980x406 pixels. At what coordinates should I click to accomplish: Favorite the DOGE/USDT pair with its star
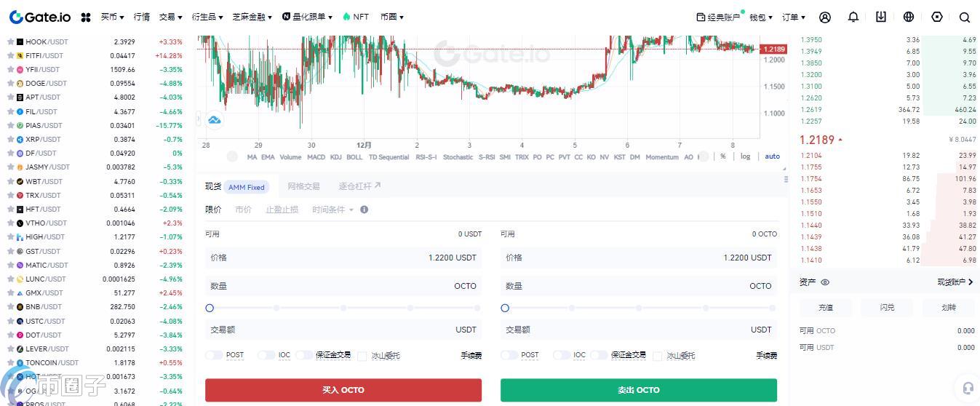point(10,84)
